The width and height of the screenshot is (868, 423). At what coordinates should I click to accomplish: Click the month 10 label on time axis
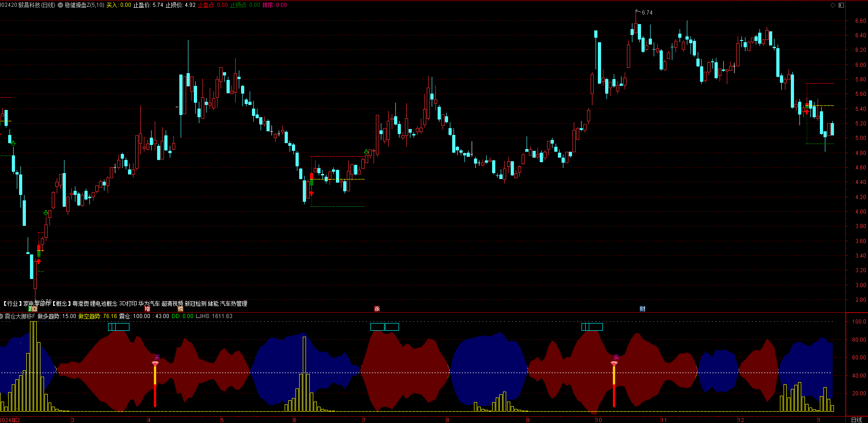pos(599,420)
